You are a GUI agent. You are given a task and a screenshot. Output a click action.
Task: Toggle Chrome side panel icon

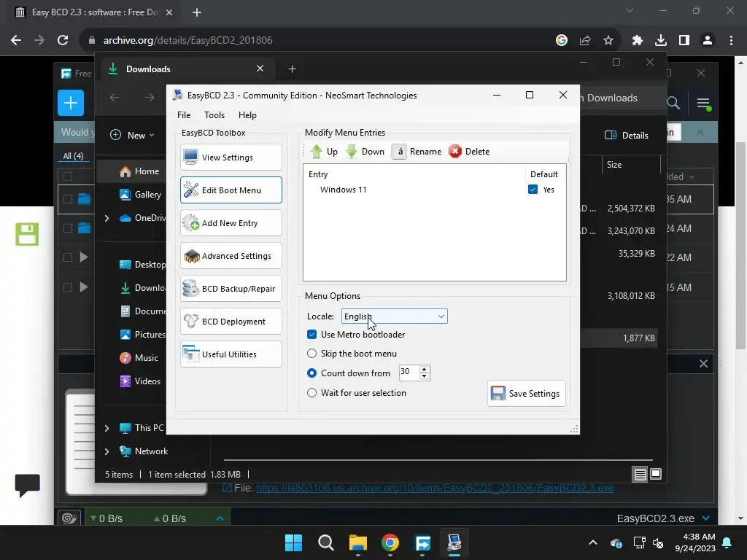click(x=684, y=40)
